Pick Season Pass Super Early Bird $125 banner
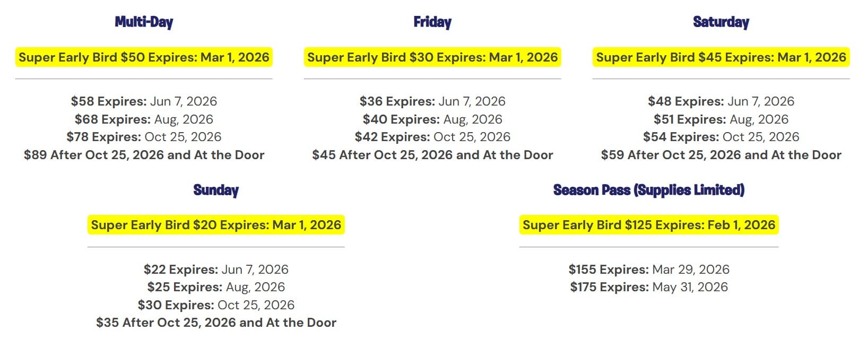This screenshot has width=868, height=339. pyautogui.click(x=649, y=225)
